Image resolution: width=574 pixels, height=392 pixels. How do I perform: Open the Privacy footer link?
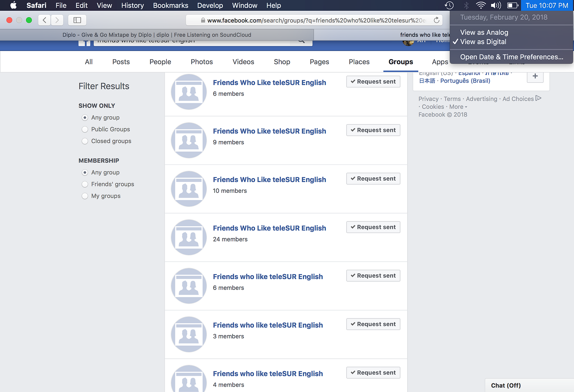click(x=428, y=99)
